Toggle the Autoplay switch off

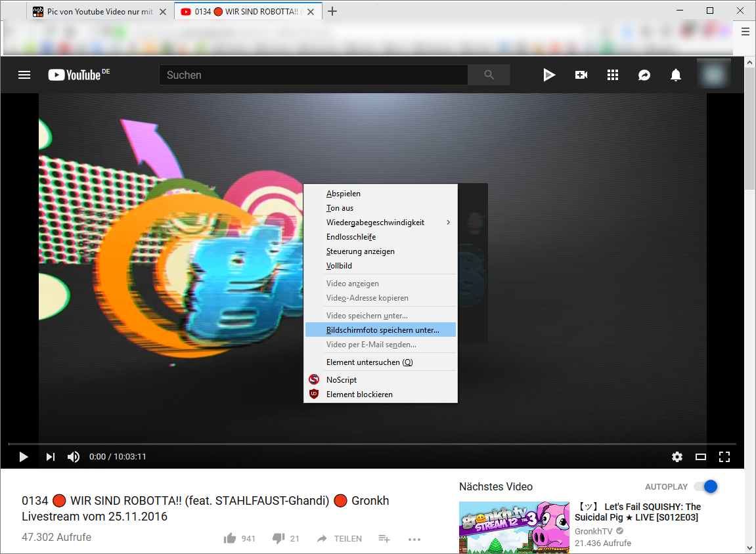click(705, 486)
